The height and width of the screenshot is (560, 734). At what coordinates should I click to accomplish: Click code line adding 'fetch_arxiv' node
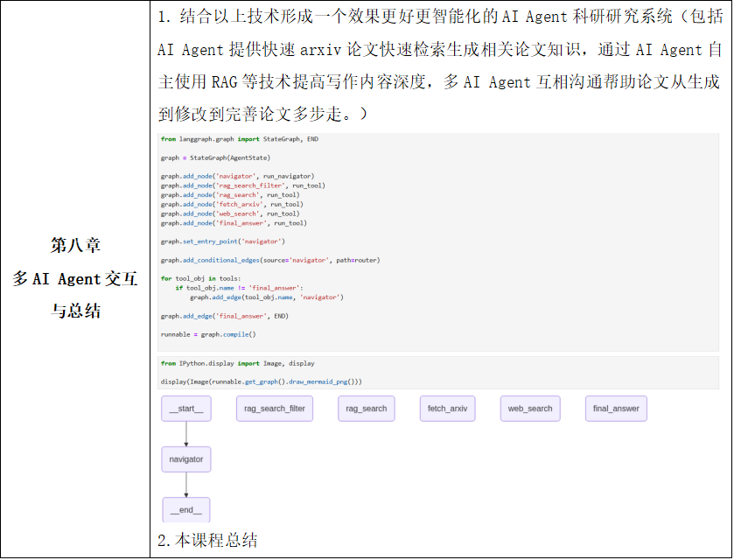(232, 204)
